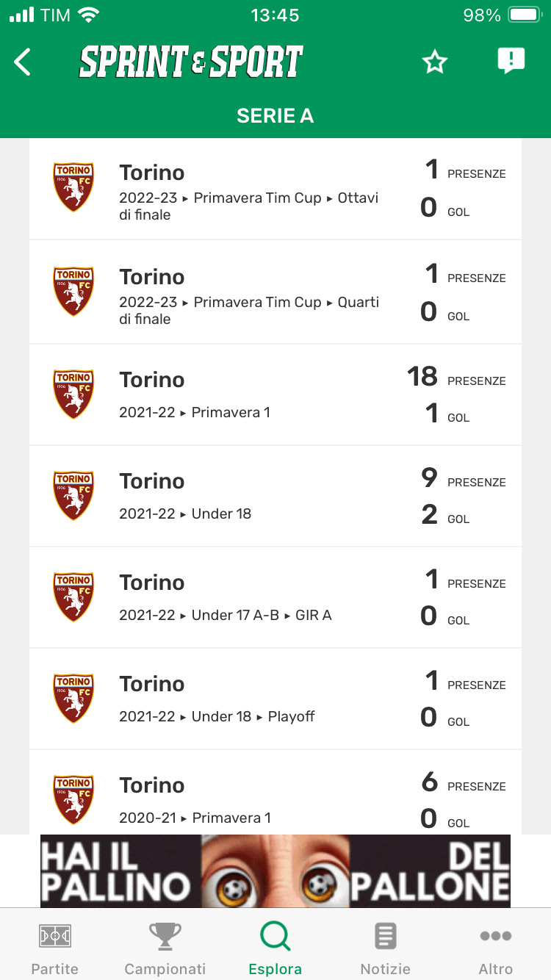Tap the 18 presenze count for Primavera 1
The width and height of the screenshot is (551, 980).
point(423,377)
